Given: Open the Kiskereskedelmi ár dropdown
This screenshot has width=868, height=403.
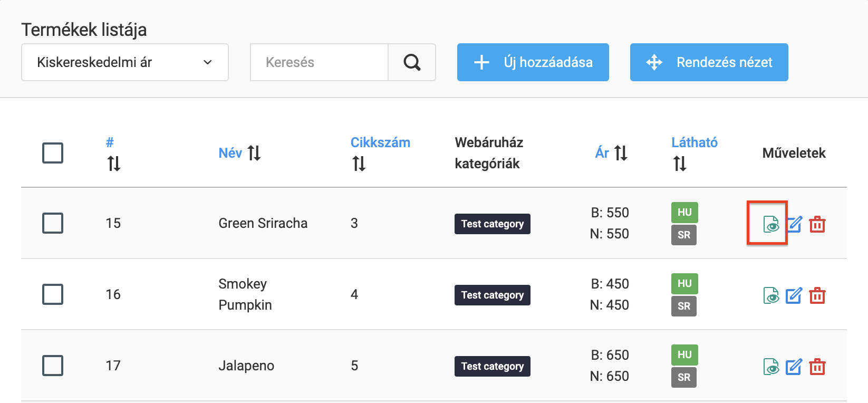Looking at the screenshot, I should click(124, 62).
